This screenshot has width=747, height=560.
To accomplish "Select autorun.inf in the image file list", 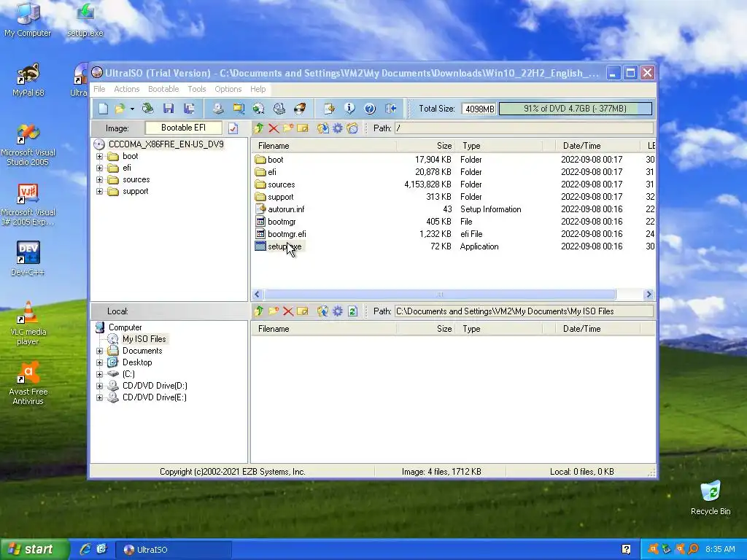I will [286, 209].
